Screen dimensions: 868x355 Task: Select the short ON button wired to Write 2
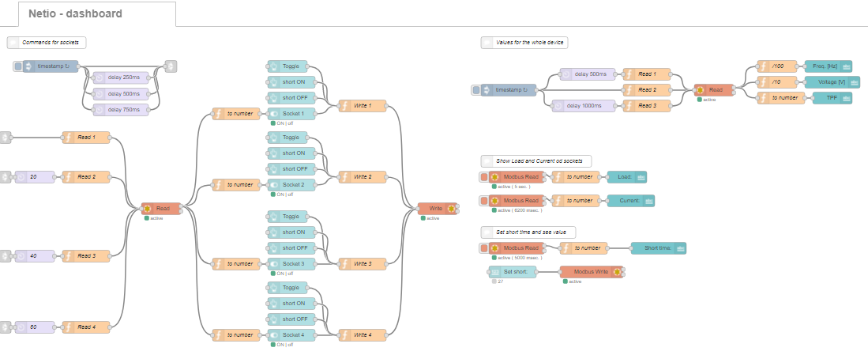[291, 153]
